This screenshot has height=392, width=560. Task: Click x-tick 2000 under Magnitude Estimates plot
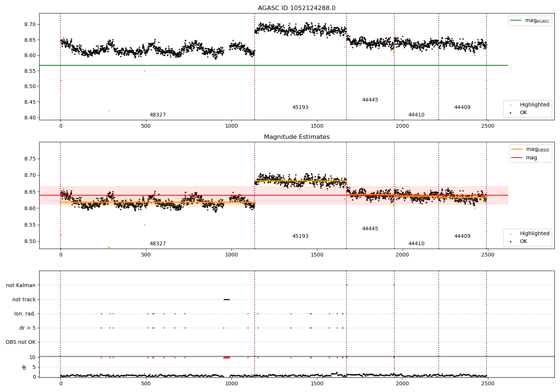pyautogui.click(x=402, y=255)
